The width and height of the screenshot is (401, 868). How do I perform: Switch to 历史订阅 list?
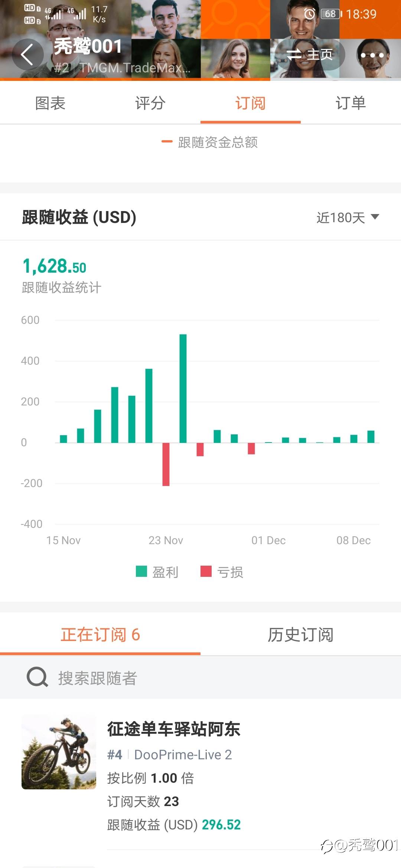click(x=300, y=635)
